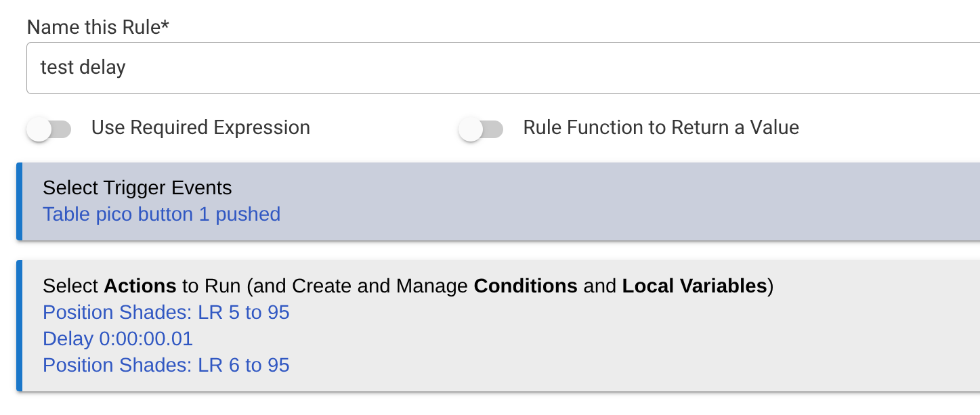The image size is (980, 415).
Task: Toggle the Use Required Expression switch
Action: [x=49, y=129]
